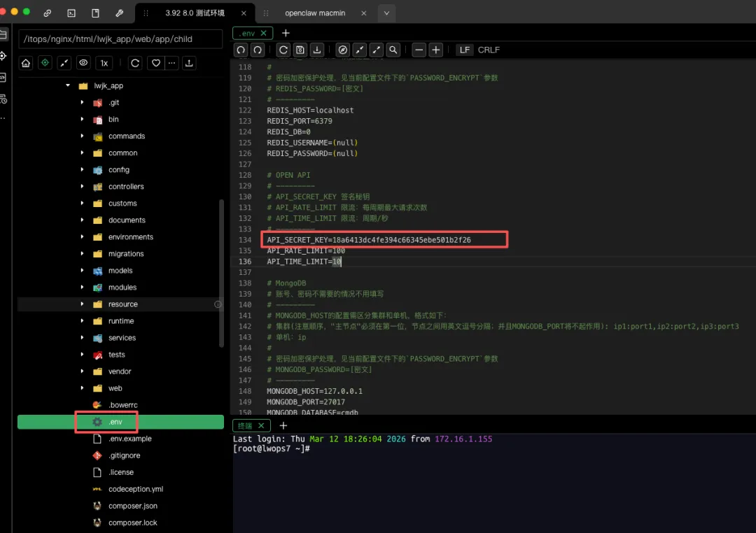Collapse the lwjk_app folder
This screenshot has height=533, width=756.
(x=68, y=86)
